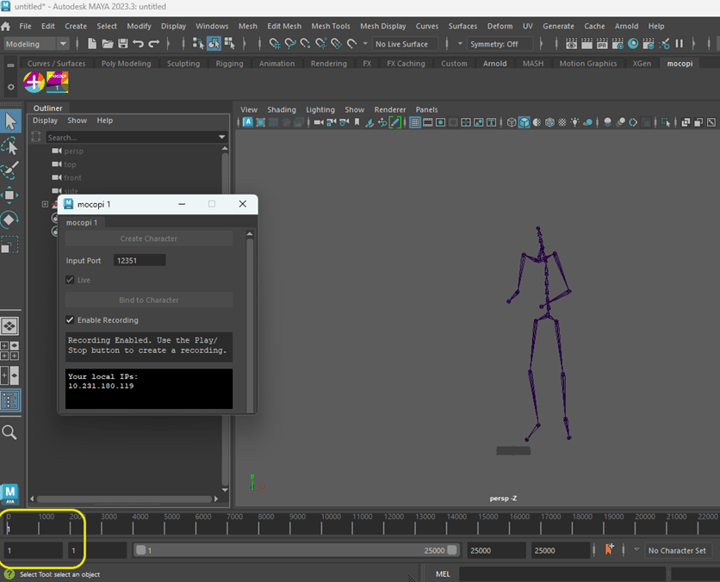Toggle viewport film gate icon
Viewport: 720px width, 582px height.
(428, 122)
